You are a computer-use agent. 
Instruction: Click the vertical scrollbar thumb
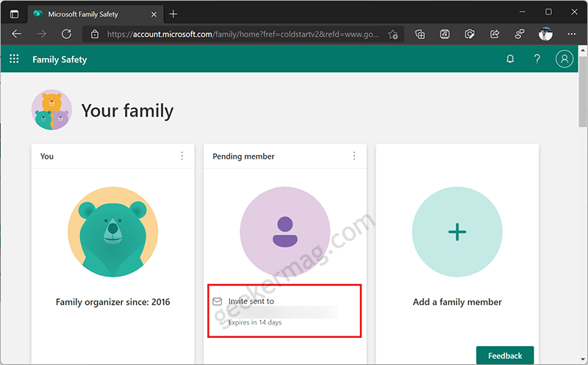tap(583, 92)
